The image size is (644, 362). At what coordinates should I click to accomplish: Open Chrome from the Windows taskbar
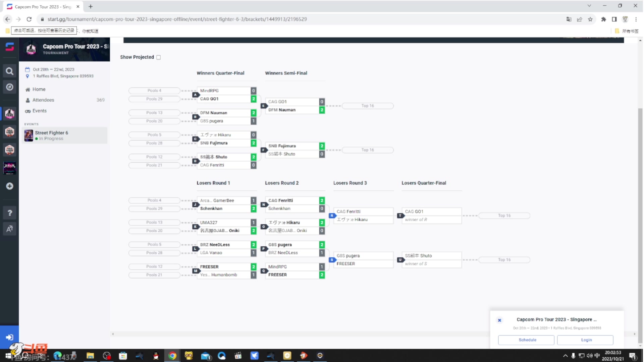(x=172, y=356)
